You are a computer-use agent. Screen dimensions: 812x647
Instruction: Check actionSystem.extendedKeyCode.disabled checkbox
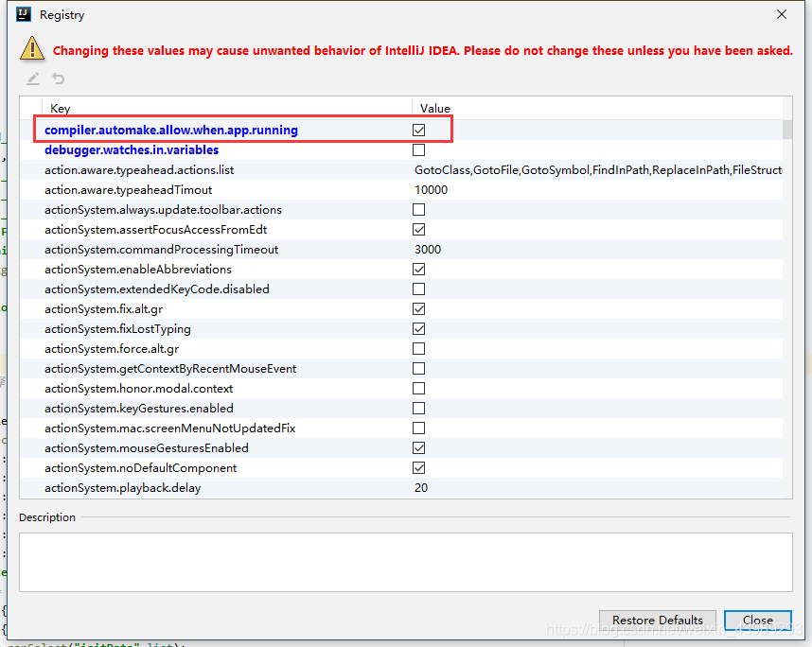419,289
